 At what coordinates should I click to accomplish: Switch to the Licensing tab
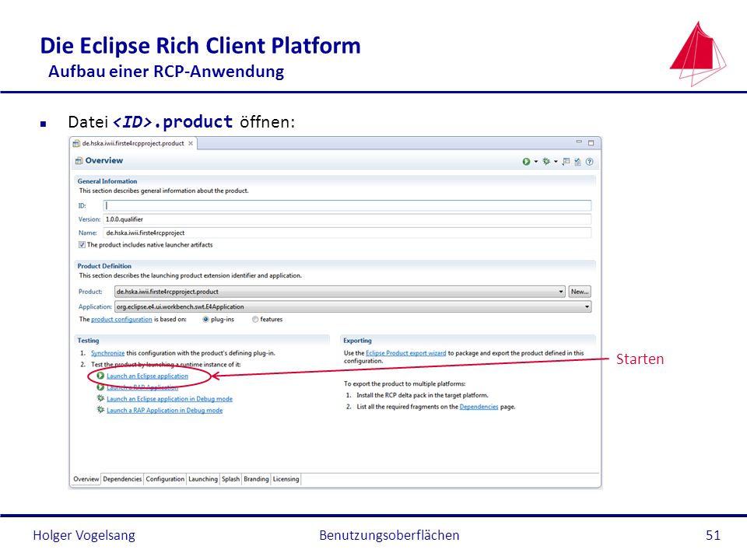click(x=286, y=479)
